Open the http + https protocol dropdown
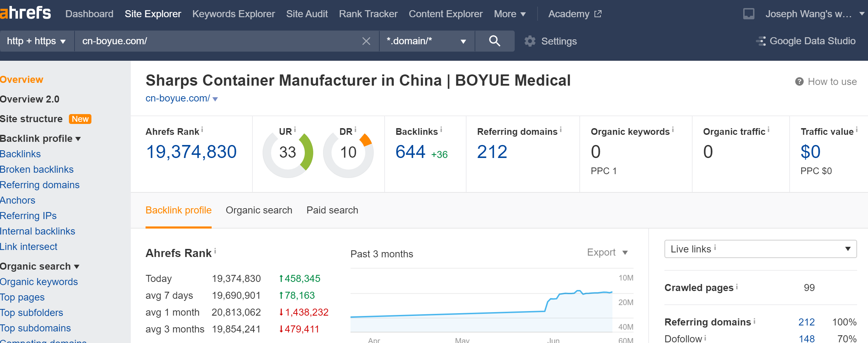 (x=37, y=41)
